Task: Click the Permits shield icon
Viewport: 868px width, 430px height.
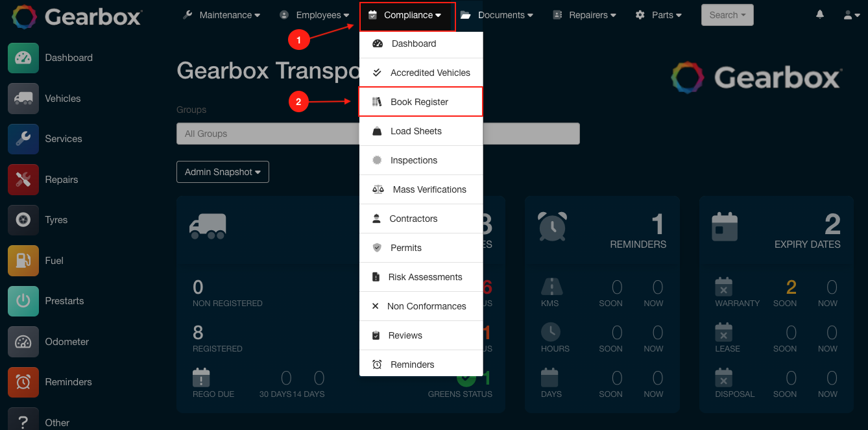Action: coord(377,248)
